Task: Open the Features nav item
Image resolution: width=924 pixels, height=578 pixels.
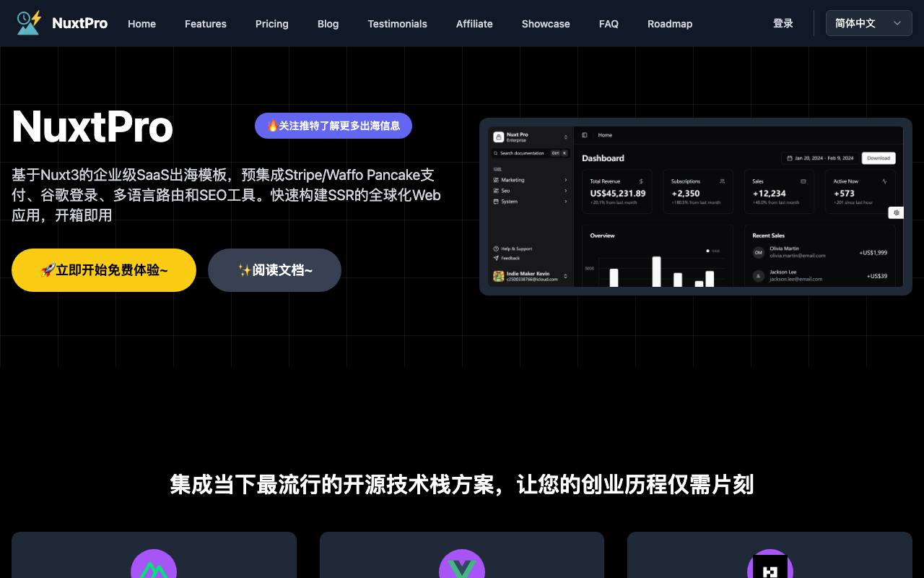Action: coord(206,24)
